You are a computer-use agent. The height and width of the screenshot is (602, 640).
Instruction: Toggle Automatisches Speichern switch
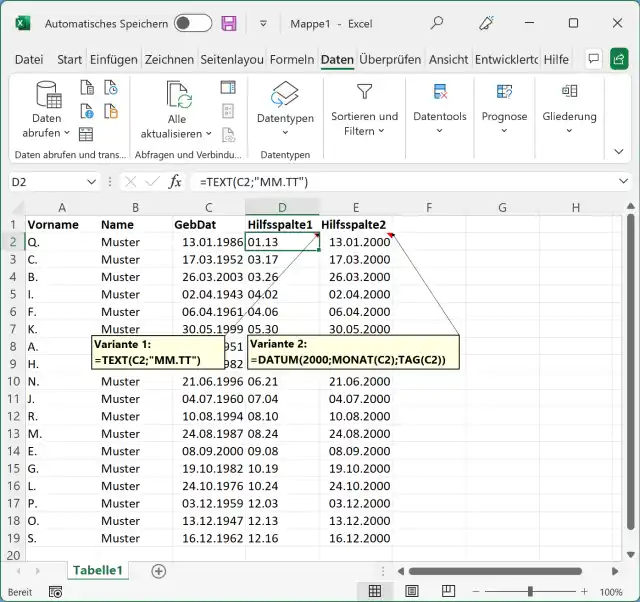(x=192, y=23)
